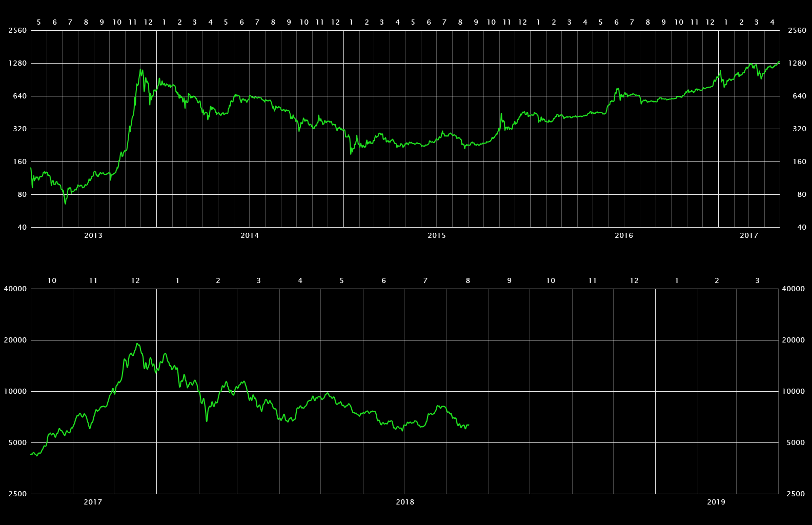
Task: Click month 7 label above lower chart
Action: [425, 281]
